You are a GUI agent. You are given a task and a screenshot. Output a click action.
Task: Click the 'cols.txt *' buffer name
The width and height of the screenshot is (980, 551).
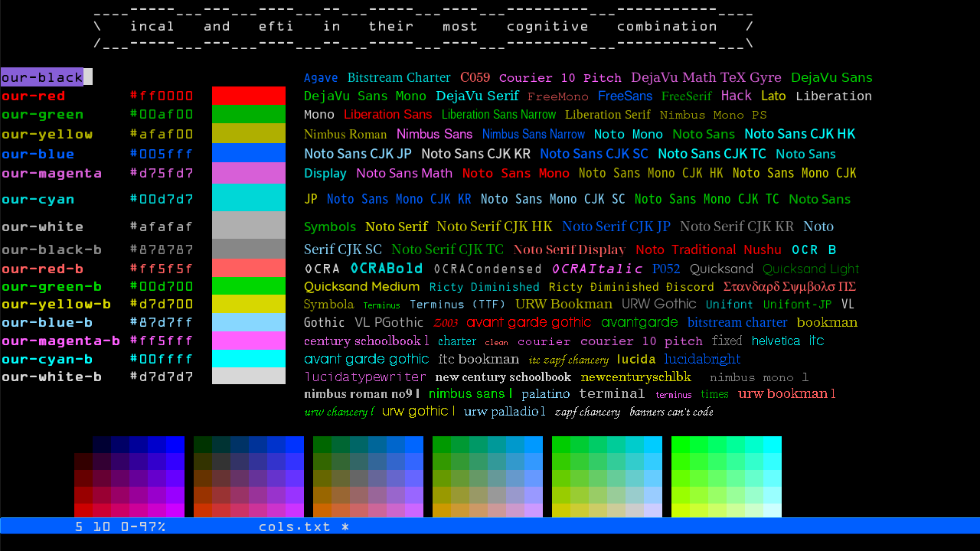tap(304, 527)
